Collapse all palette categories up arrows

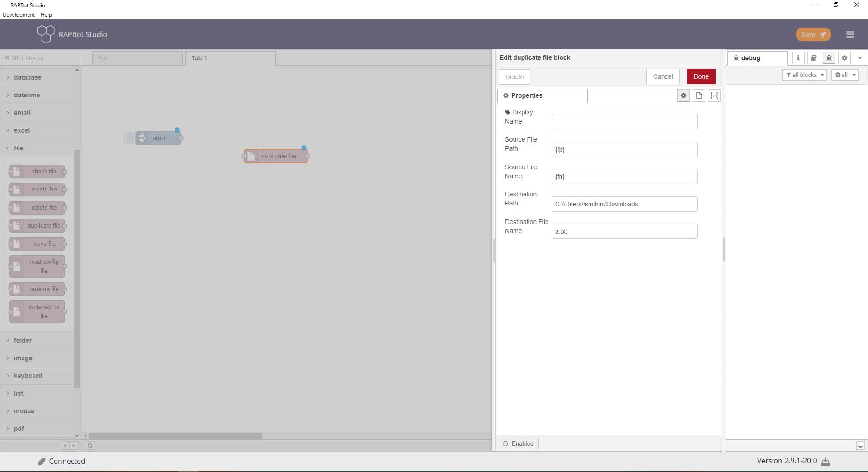pos(65,446)
